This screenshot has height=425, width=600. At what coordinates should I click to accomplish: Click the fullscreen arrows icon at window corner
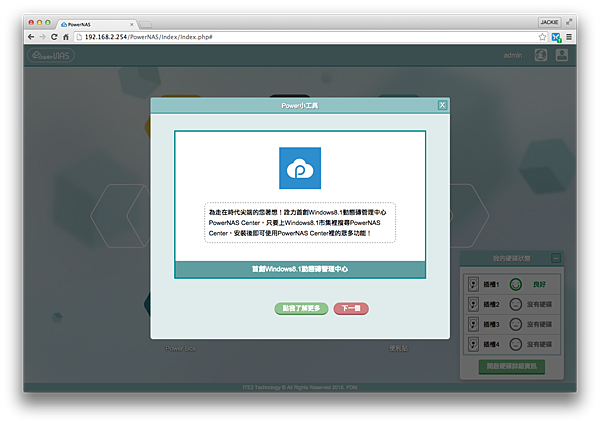point(569,22)
